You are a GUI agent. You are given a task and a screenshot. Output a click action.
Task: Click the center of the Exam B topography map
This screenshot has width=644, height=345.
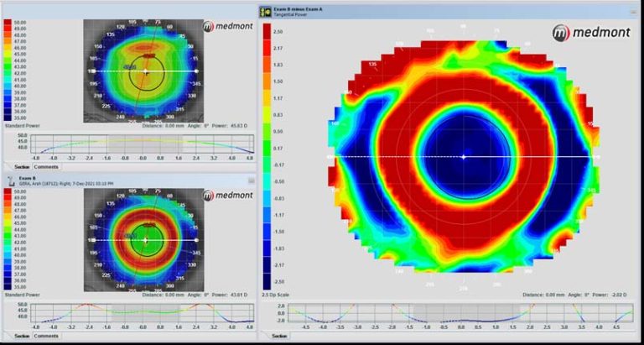[x=147, y=240]
